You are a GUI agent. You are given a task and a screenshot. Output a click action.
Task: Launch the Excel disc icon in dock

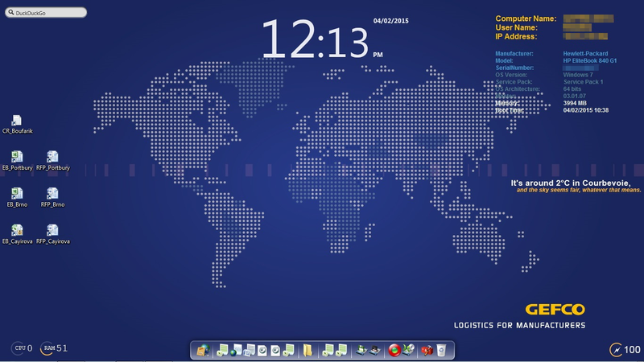[408, 350]
